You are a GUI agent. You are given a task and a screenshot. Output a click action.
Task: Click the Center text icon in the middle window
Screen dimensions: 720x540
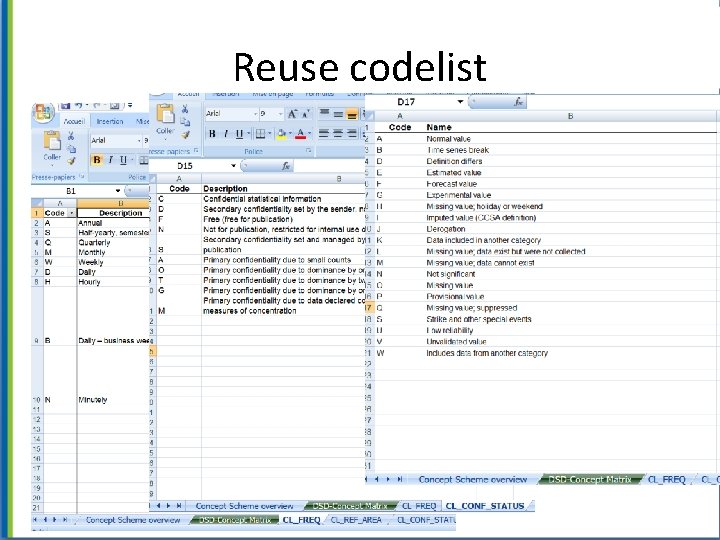(x=338, y=134)
